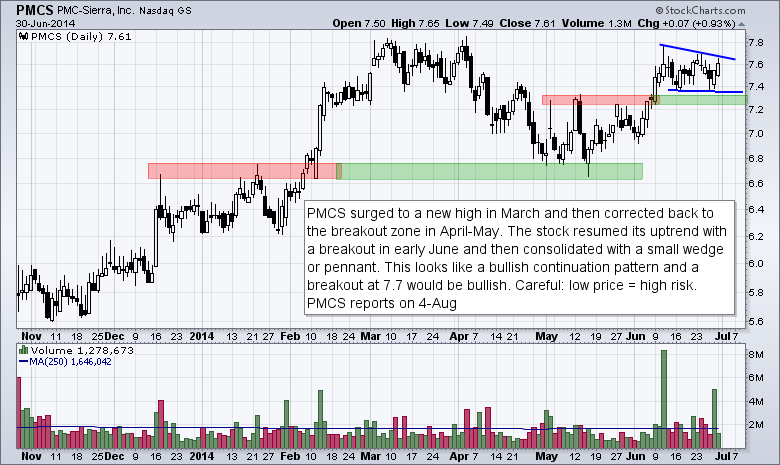Click the upper blue pennant trendline
Screen dimensions: 780x465
698,52
